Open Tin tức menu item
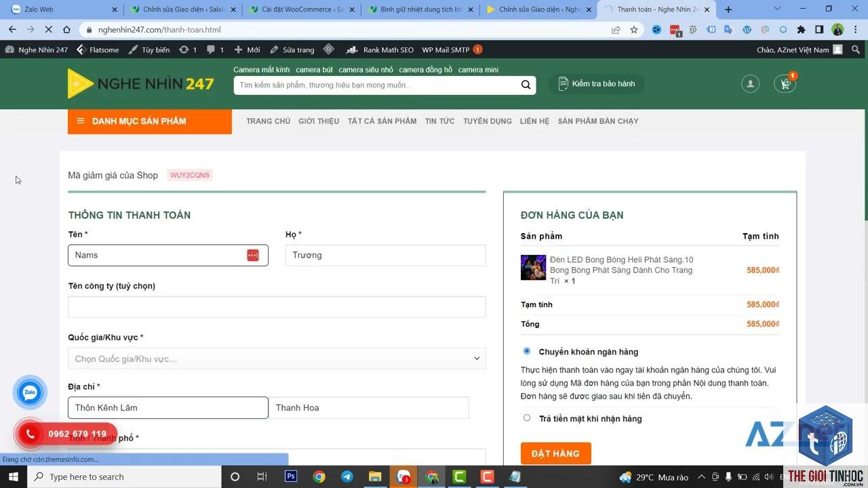 click(440, 121)
